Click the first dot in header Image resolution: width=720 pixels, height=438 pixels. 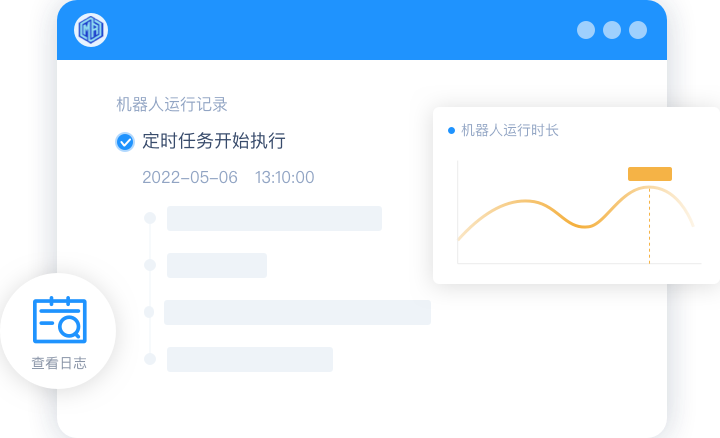(585, 30)
